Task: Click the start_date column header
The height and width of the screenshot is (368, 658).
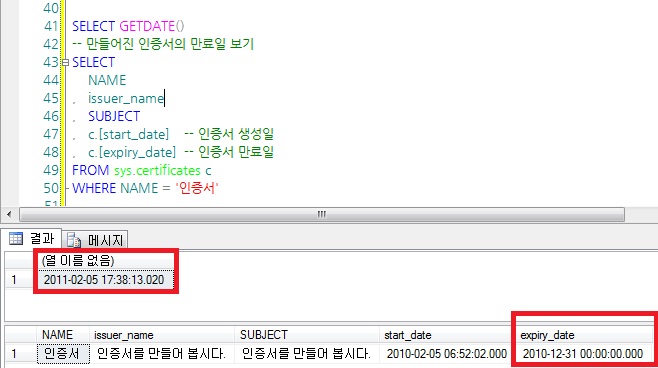Action: pyautogui.click(x=445, y=335)
